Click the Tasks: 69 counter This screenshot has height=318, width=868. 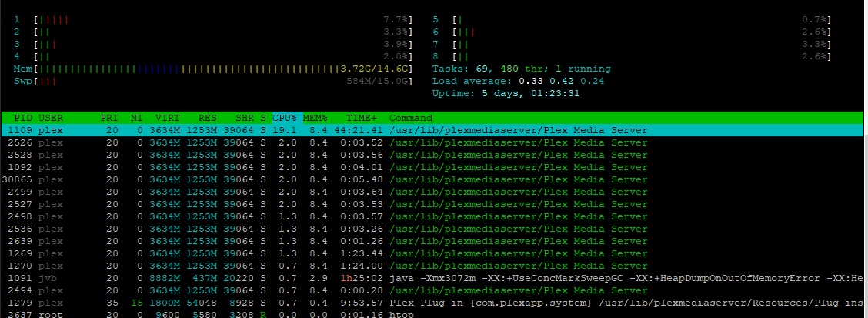pyautogui.click(x=460, y=69)
